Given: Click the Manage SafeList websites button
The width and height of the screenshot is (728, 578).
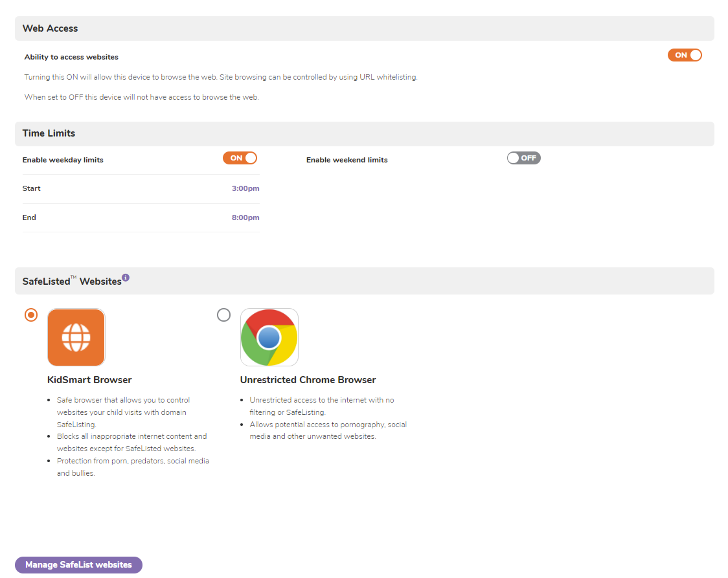Looking at the screenshot, I should (78, 565).
